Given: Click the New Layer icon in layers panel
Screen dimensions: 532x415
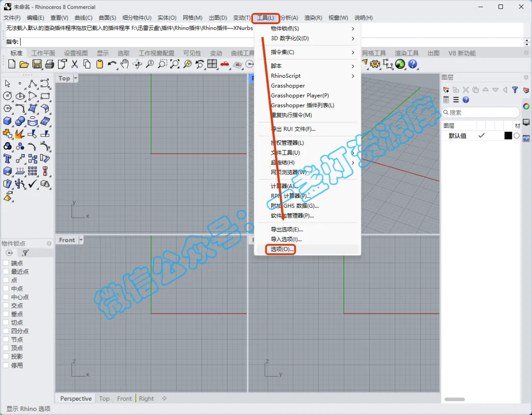Looking at the screenshot, I should point(446,90).
